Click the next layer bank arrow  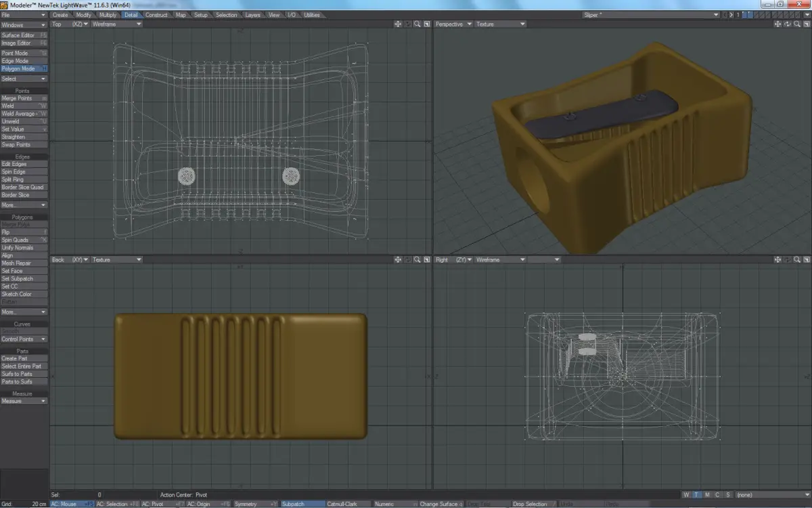point(732,15)
